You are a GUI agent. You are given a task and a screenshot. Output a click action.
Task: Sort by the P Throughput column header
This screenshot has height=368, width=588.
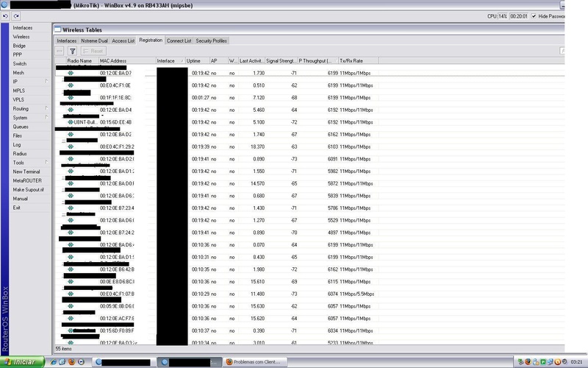pos(318,60)
